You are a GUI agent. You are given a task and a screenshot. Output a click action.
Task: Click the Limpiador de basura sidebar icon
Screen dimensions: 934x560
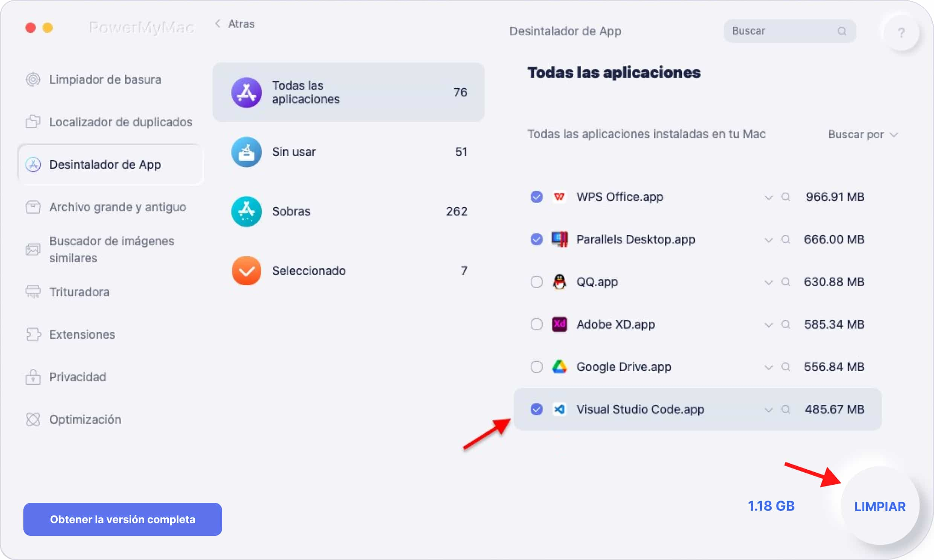[33, 79]
